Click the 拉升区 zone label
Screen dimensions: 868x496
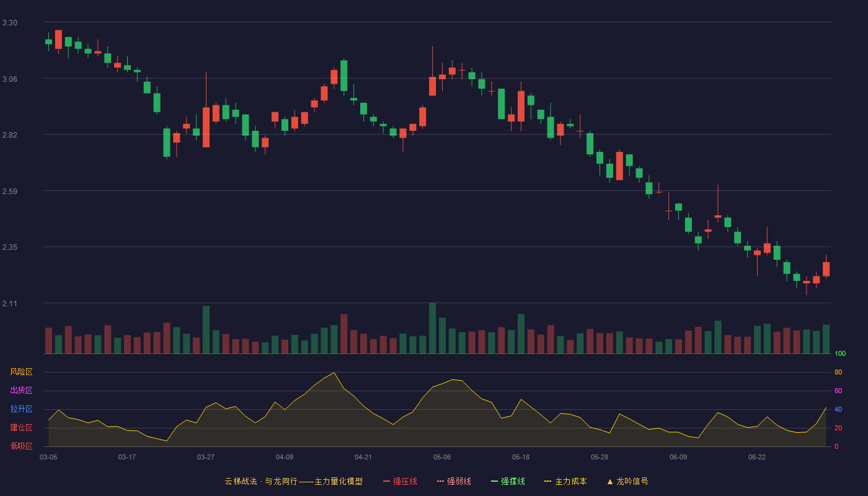(x=21, y=409)
